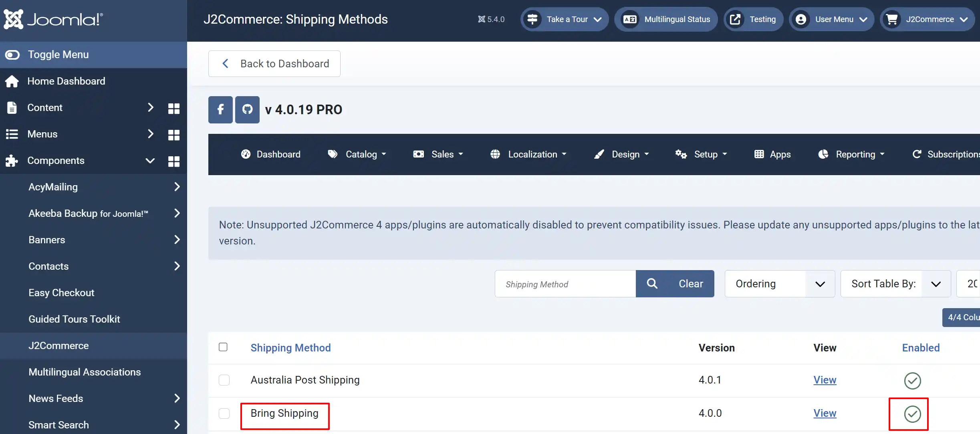Click the Toggle Menu switch icon
Viewport: 980px width, 434px height.
click(x=12, y=55)
